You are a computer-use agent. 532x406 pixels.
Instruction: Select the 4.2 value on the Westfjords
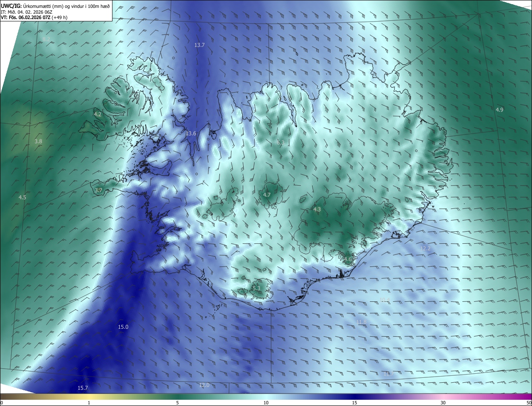click(x=98, y=114)
